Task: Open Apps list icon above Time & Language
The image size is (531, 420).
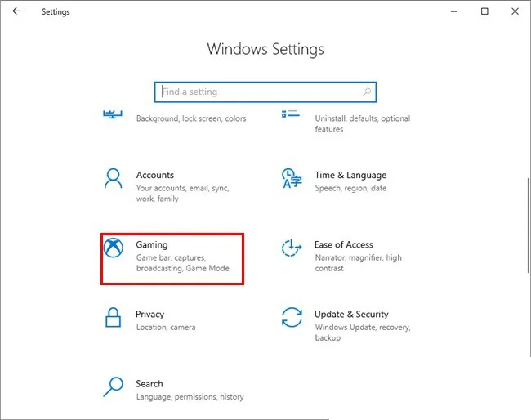Action: tap(291, 114)
